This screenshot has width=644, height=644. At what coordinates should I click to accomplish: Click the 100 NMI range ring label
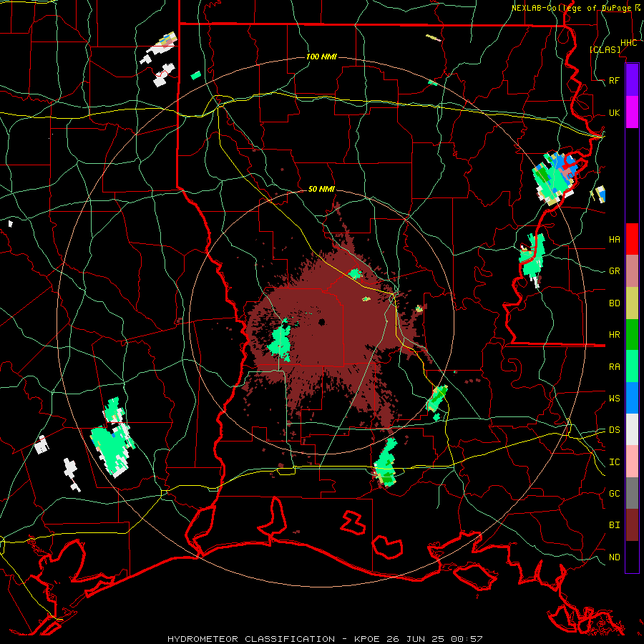(x=321, y=57)
